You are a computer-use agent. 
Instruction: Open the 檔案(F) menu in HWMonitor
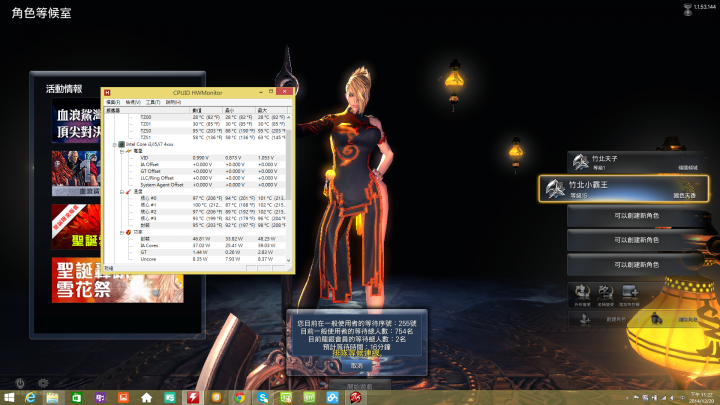(112, 102)
